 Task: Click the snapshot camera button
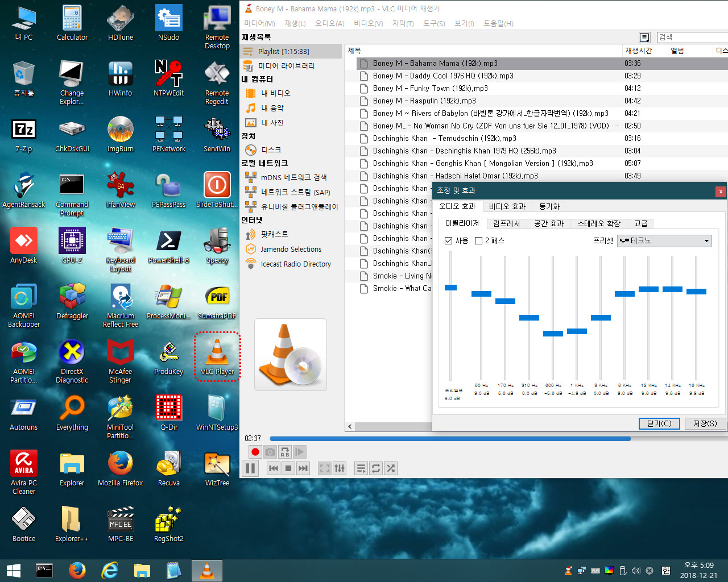click(270, 452)
